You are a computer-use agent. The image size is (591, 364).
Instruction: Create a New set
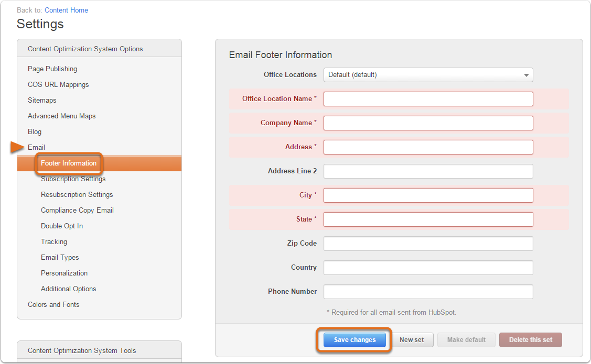click(x=412, y=340)
